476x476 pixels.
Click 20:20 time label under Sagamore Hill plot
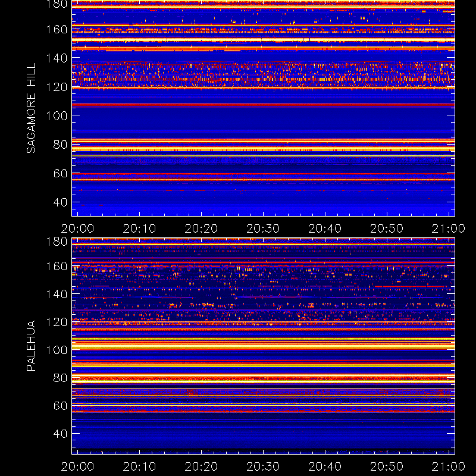click(201, 228)
